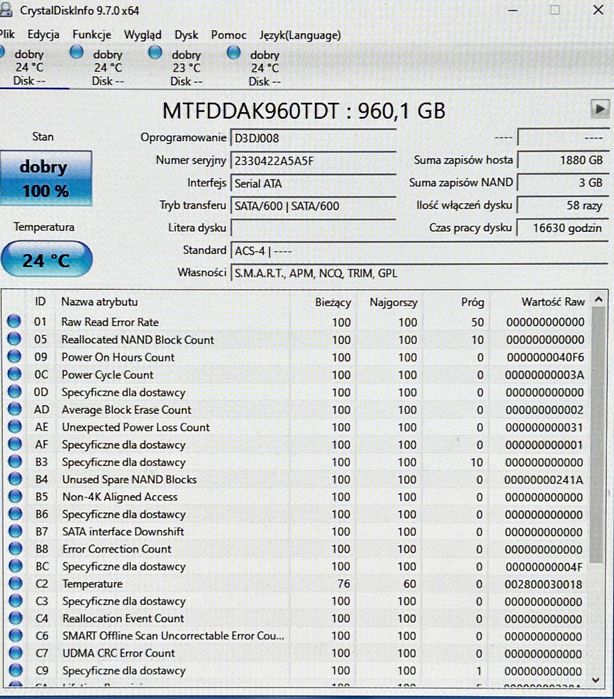Open the Język(Language) menu
Viewport: 614px width, 699px height.
click(300, 35)
